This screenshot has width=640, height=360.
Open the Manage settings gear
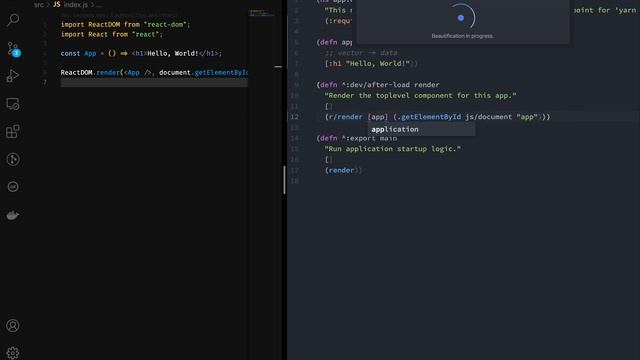[x=13, y=353]
